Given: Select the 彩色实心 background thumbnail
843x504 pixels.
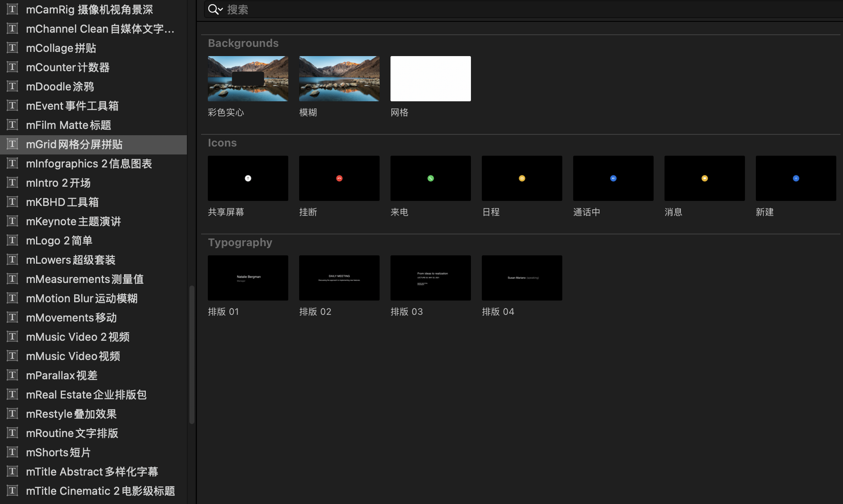Looking at the screenshot, I should 248,79.
